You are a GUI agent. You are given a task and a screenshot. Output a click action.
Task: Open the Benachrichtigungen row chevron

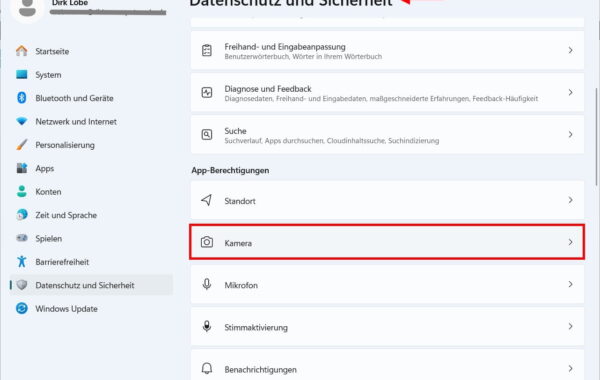pos(571,368)
